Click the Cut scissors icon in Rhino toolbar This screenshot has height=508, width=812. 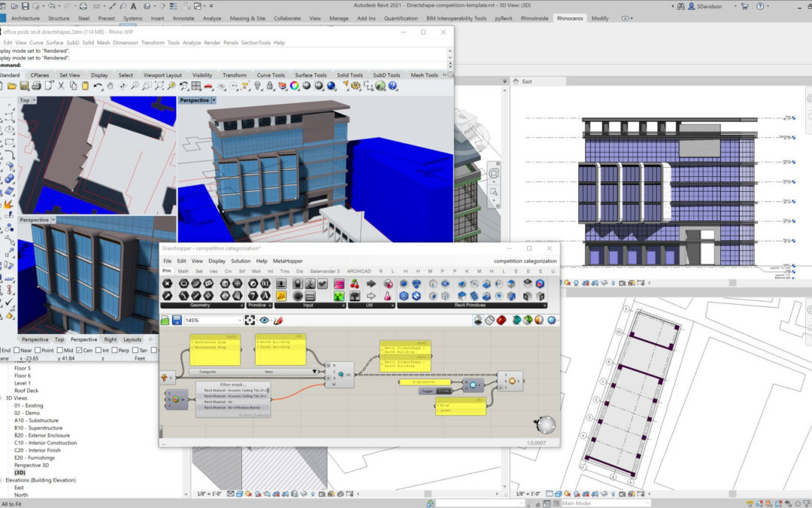[61, 86]
